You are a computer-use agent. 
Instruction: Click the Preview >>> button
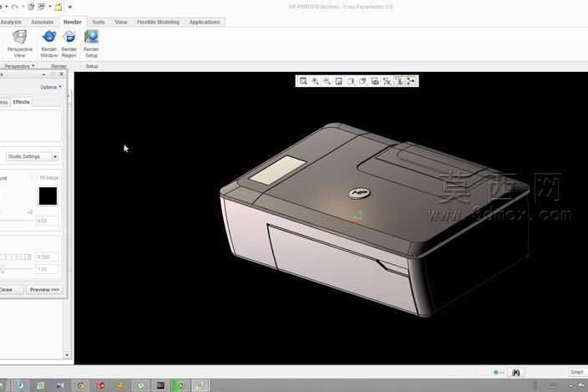coord(44,290)
